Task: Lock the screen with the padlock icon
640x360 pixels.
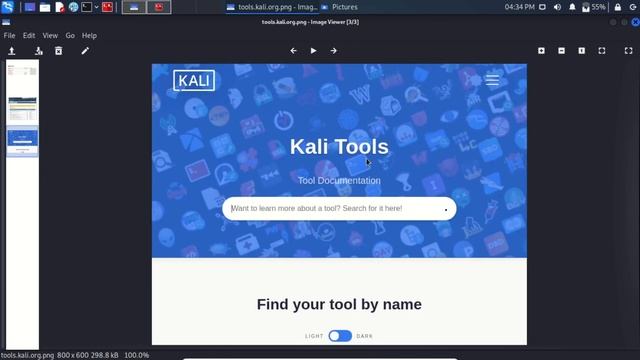Action: coord(618,7)
